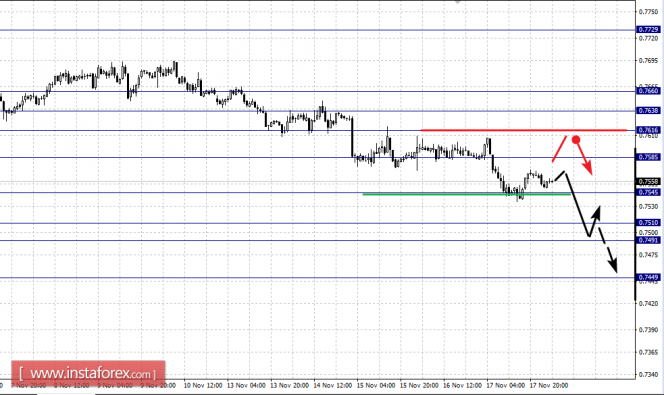Click the 0.7729 price level label
The height and width of the screenshot is (395, 664).
(x=648, y=30)
